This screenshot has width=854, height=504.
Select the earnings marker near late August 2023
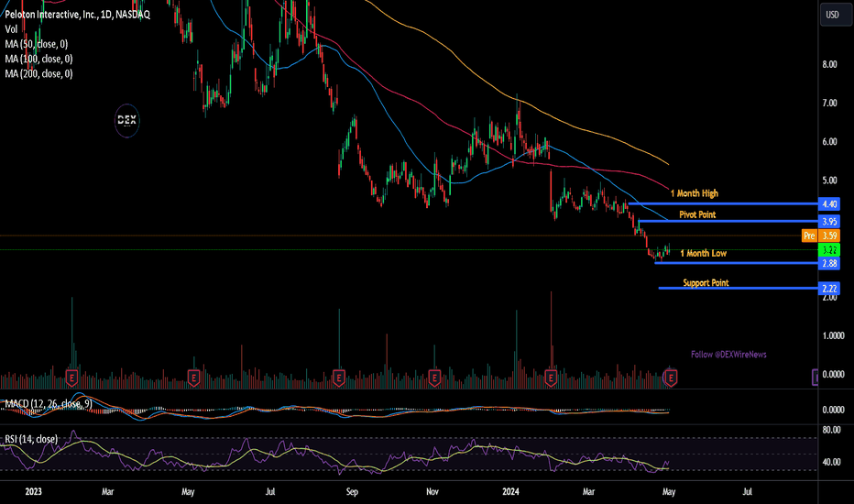point(339,377)
